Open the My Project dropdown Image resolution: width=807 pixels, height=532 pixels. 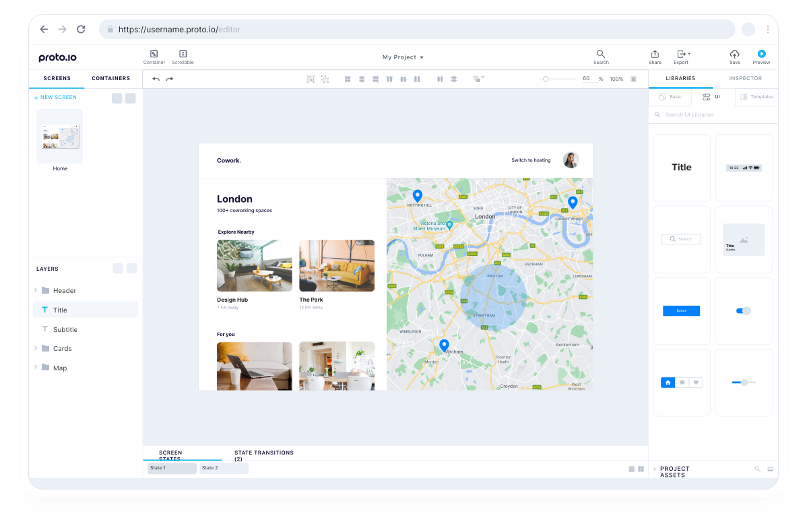pyautogui.click(x=403, y=57)
